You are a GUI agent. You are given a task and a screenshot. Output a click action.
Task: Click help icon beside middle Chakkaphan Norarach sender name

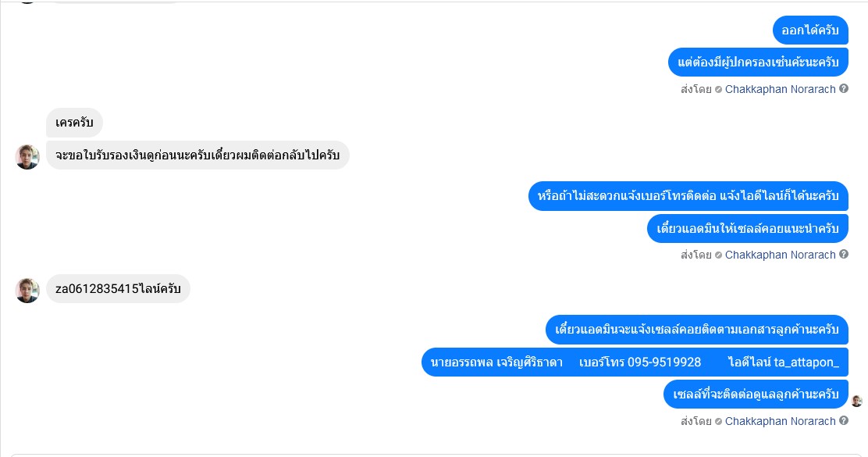pos(844,255)
